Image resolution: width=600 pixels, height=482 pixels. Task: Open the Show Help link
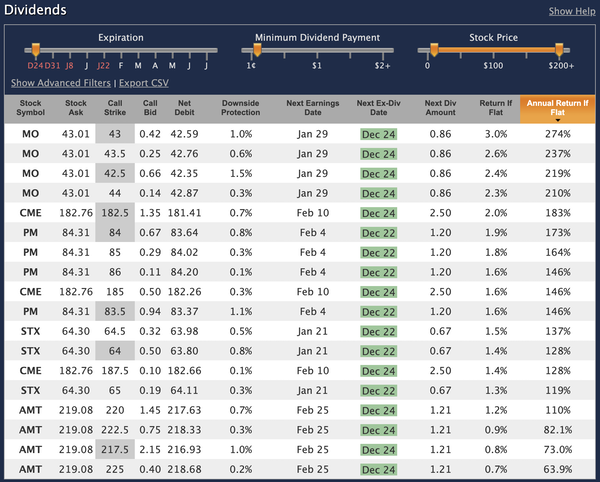click(x=572, y=11)
